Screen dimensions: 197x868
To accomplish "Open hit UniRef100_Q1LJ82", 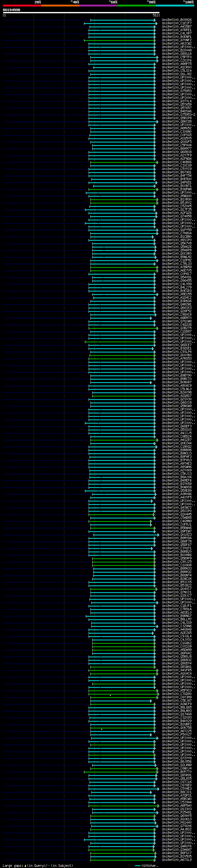I will pos(177,74).
